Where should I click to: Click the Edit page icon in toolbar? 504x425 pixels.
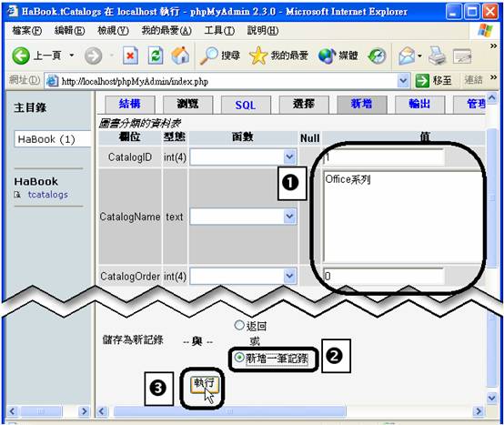(462, 56)
